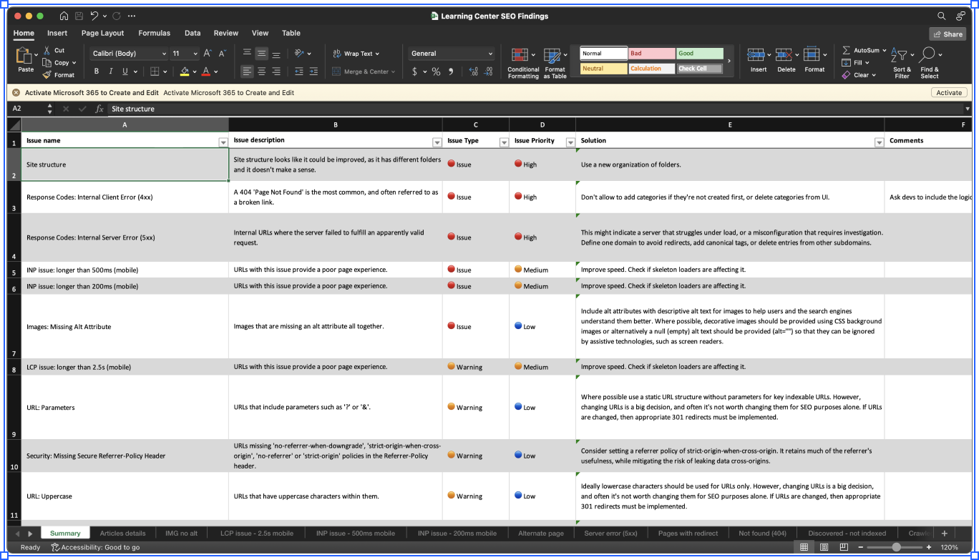Screen dimensions: 979x560
Task: Click the Format as Table icon
Action: click(552, 56)
